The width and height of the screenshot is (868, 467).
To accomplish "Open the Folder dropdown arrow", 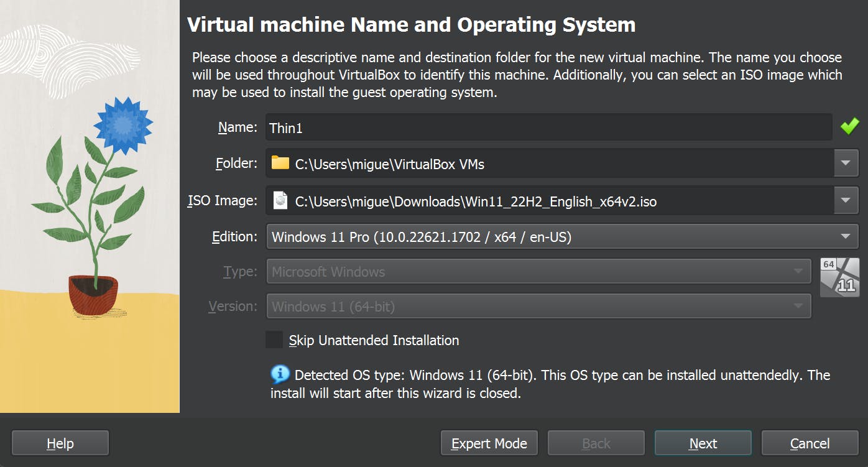I will point(846,163).
